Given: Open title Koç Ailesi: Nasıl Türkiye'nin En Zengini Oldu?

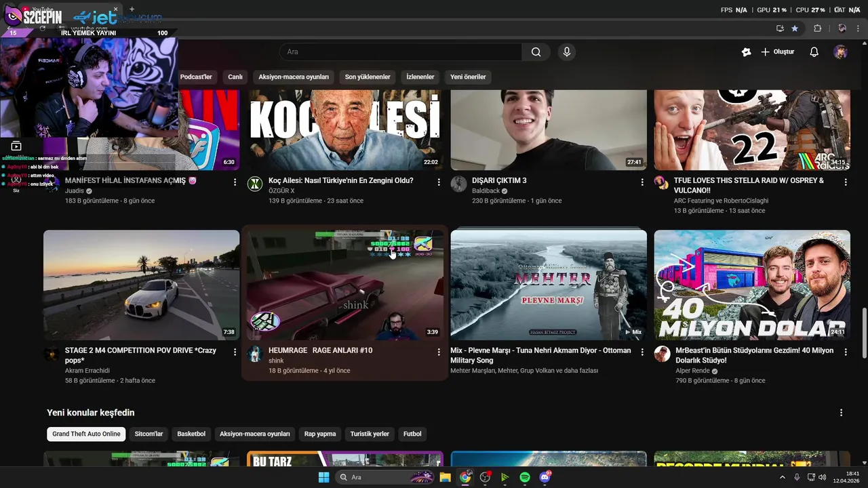Looking at the screenshot, I should 341,181.
